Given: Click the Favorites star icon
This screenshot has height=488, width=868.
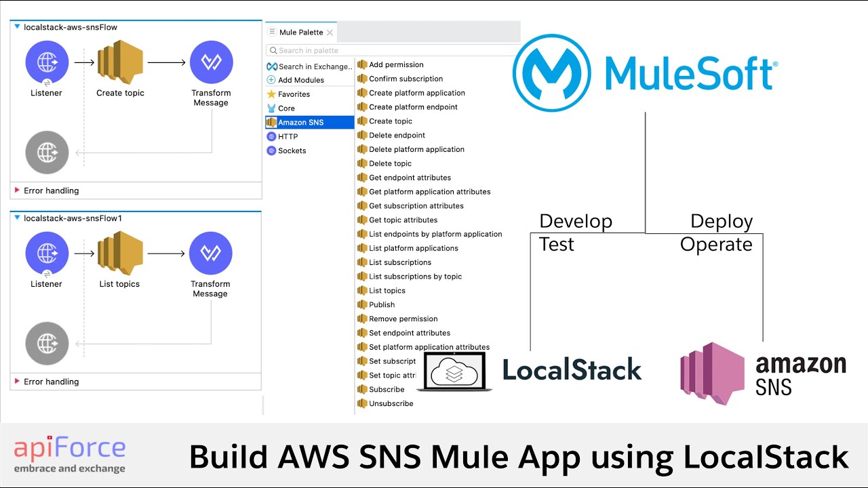Looking at the screenshot, I should (272, 94).
